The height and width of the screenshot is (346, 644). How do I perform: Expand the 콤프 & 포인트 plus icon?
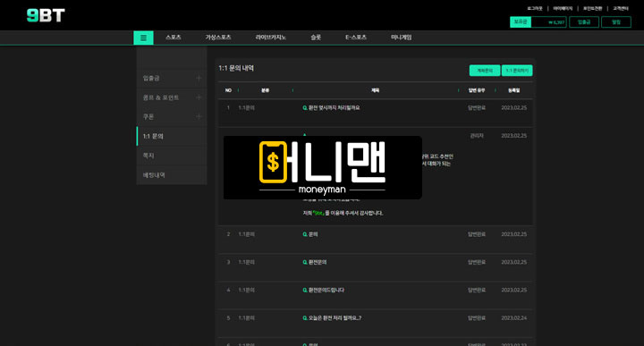tap(199, 97)
